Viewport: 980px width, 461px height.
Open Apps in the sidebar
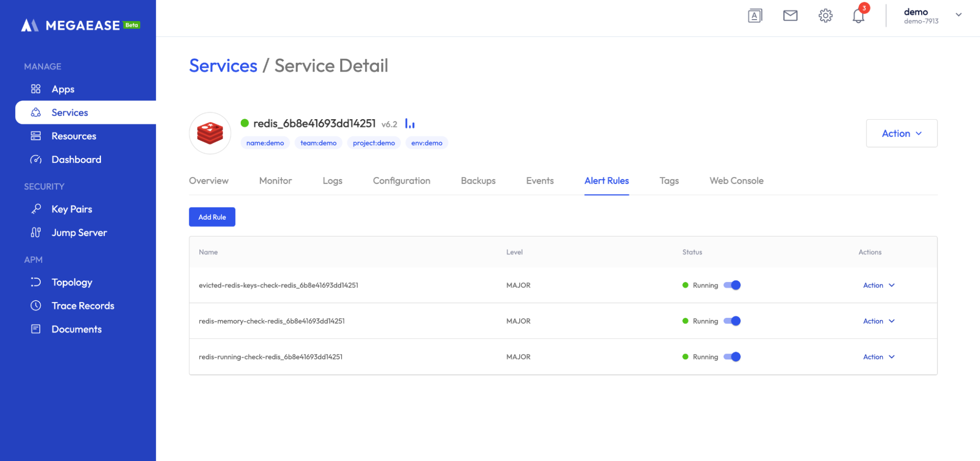click(63, 89)
